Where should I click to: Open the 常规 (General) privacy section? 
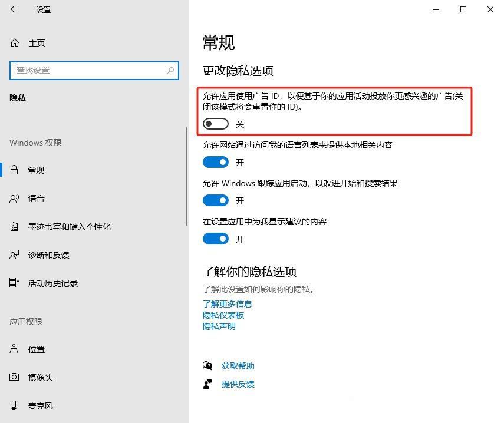click(x=37, y=170)
